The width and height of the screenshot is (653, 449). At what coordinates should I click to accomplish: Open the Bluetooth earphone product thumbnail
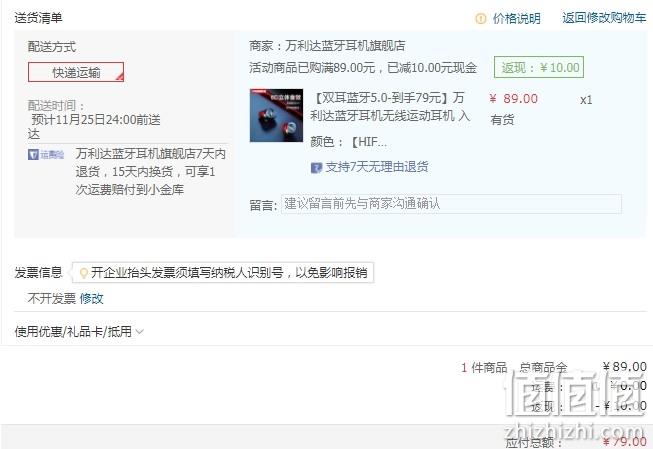click(x=276, y=115)
